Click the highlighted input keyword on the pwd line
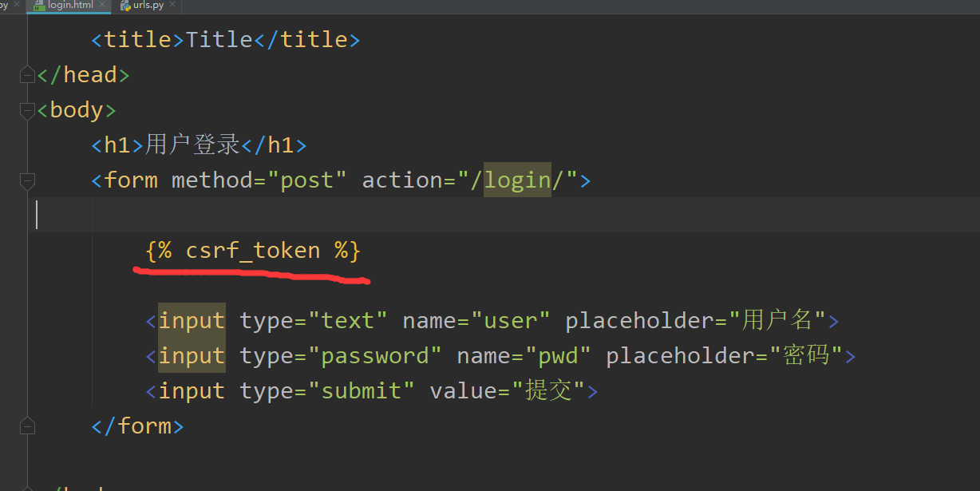 pyautogui.click(x=192, y=356)
